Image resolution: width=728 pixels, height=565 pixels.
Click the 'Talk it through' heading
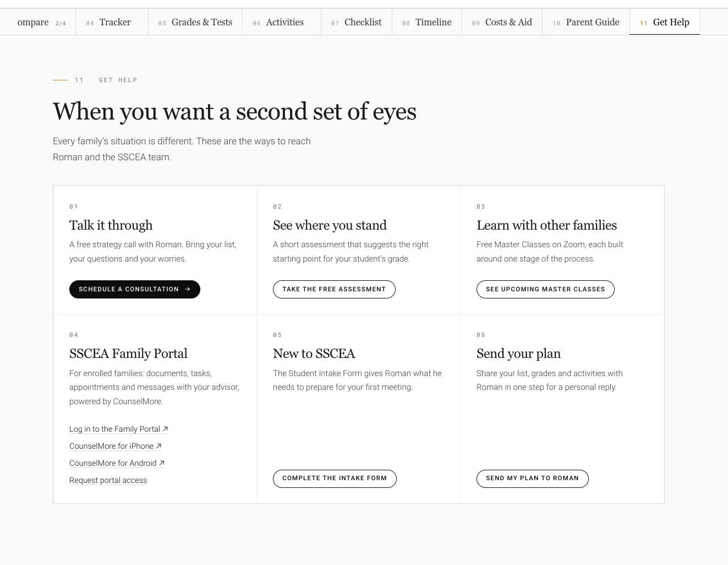[x=111, y=225]
